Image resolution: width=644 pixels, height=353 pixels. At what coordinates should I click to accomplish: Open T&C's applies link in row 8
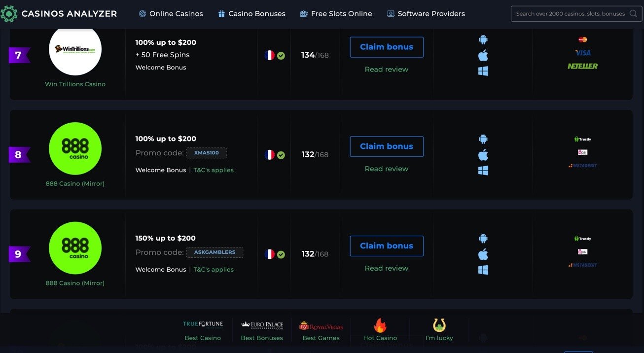214,170
